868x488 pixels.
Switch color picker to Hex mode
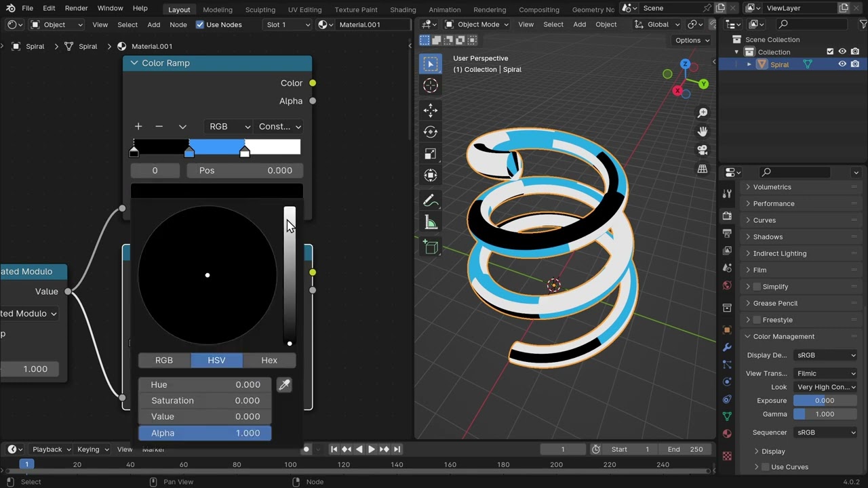tap(269, 361)
